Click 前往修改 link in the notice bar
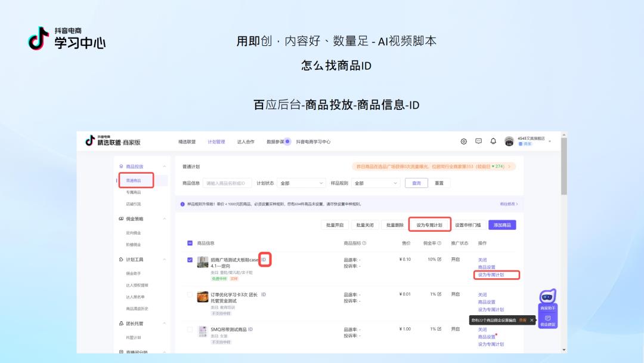 tap(509, 204)
